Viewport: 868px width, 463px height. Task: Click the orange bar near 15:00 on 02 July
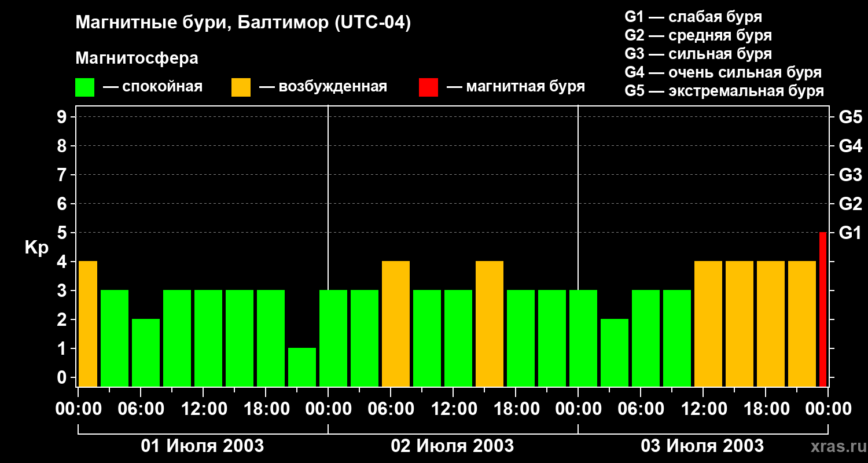[490, 324]
